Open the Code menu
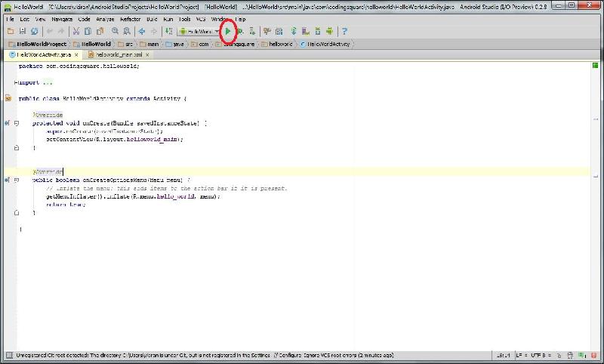 pos(84,19)
